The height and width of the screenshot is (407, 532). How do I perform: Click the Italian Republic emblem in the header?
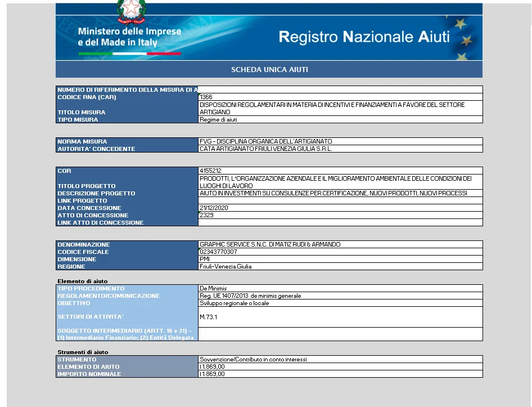click(x=131, y=12)
